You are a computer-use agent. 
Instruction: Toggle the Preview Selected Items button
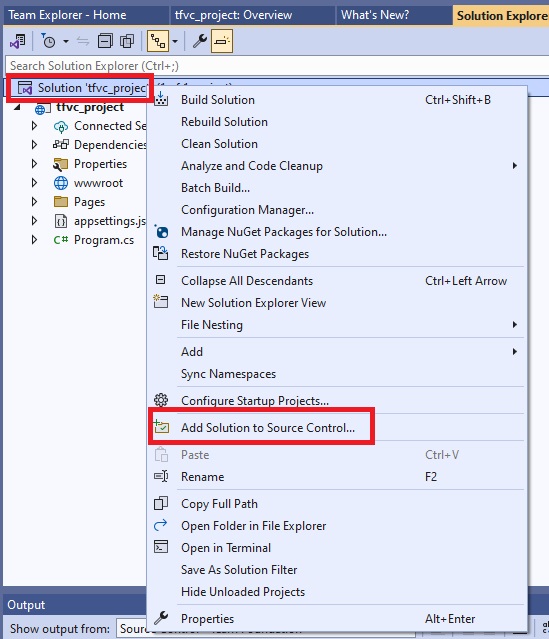222,41
